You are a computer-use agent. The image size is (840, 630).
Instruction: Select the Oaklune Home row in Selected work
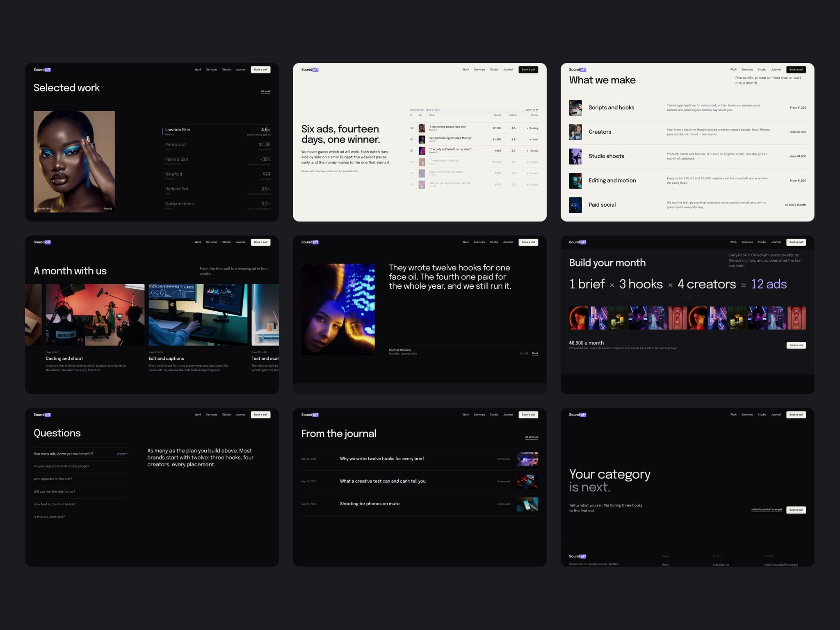tap(217, 205)
